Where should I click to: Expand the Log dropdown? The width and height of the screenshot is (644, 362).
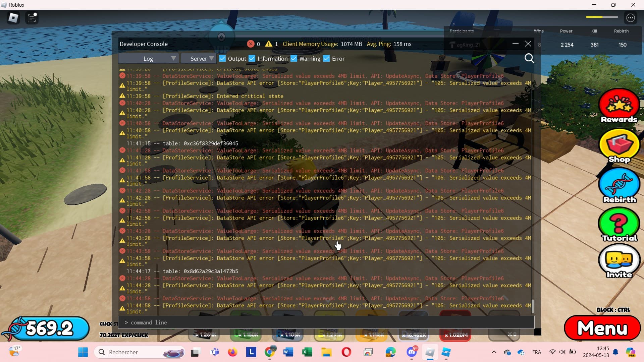148,59
